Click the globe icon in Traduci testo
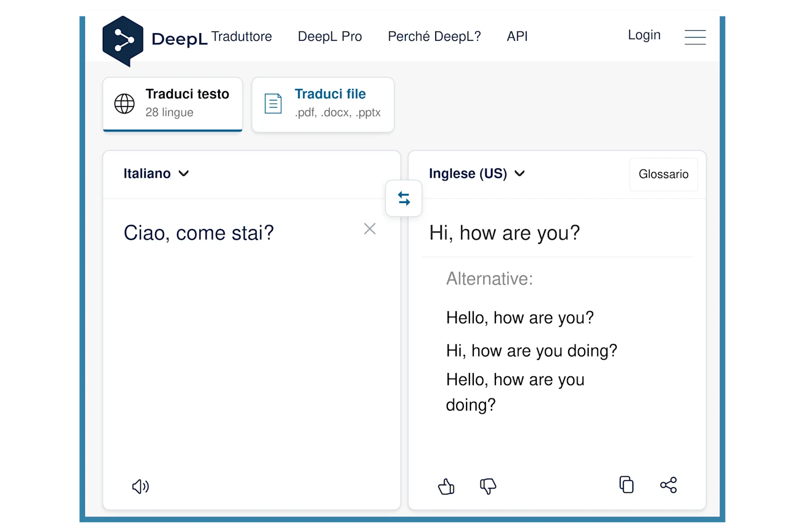The height and width of the screenshot is (532, 804). point(124,103)
